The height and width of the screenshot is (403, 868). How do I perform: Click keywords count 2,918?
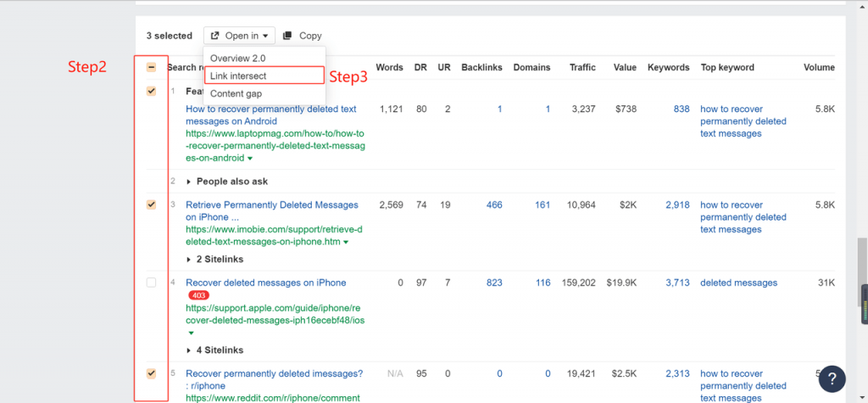tap(677, 205)
